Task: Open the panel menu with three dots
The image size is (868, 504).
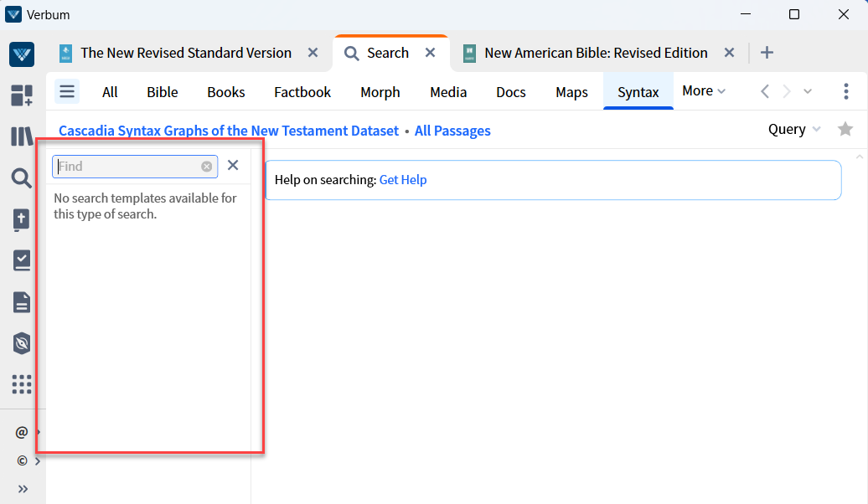Action: tap(846, 91)
